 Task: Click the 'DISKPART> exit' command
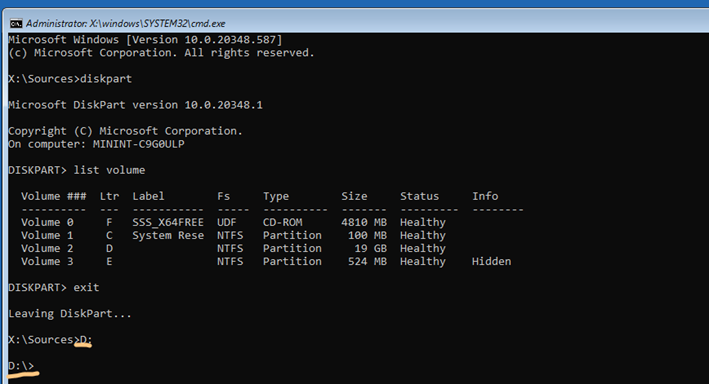(54, 288)
